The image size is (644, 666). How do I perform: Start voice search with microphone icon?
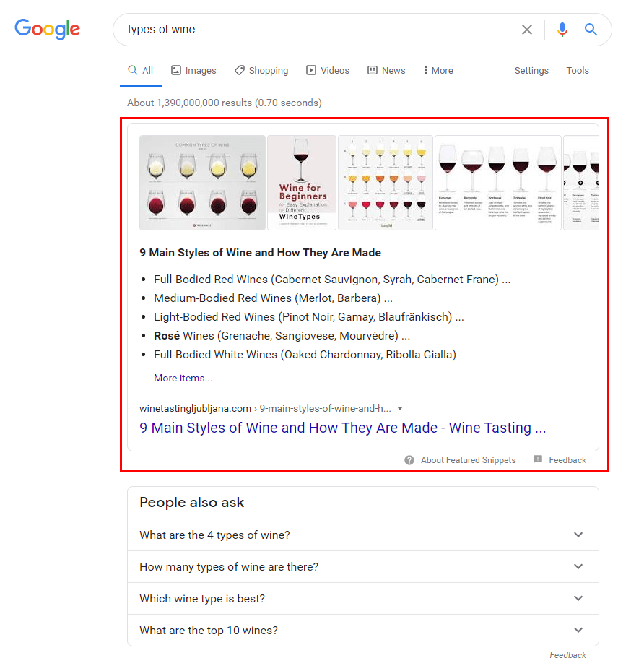[x=562, y=30]
